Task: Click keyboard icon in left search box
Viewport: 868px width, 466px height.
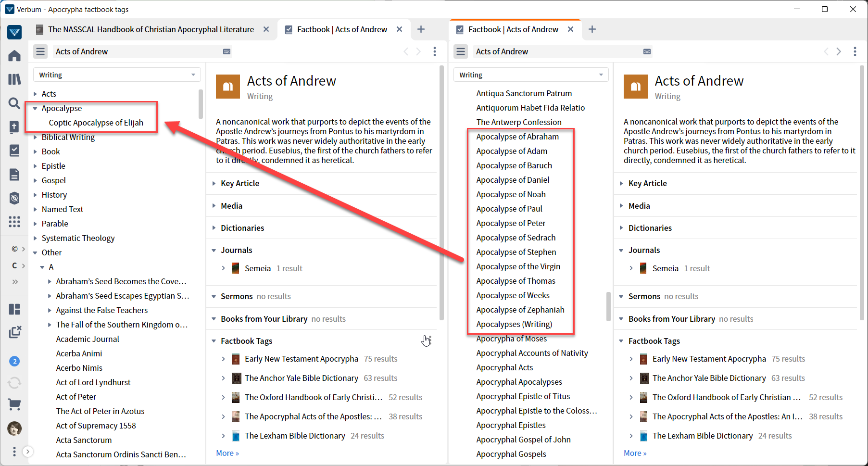Action: (227, 51)
